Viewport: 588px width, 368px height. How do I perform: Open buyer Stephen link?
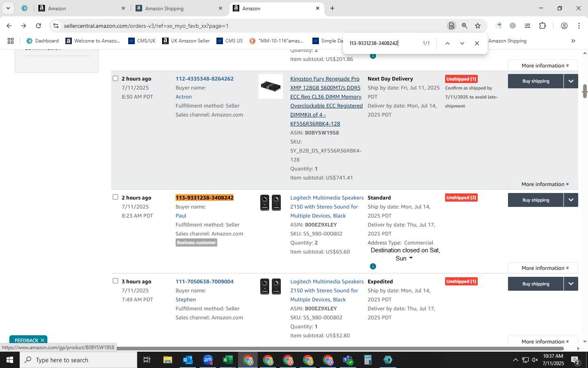(186, 300)
